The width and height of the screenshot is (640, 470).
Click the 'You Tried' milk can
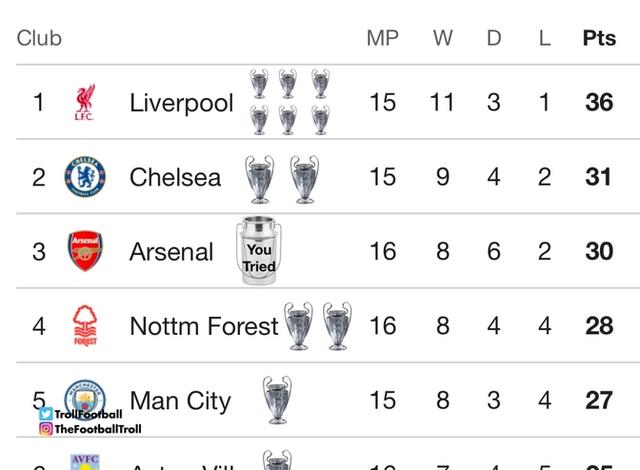point(258,250)
